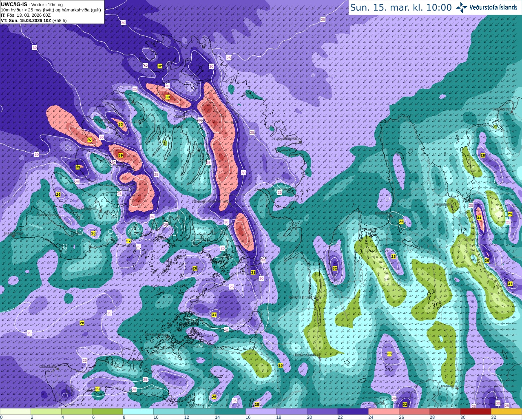Click the yellow 34 gust label

(x=479, y=218)
